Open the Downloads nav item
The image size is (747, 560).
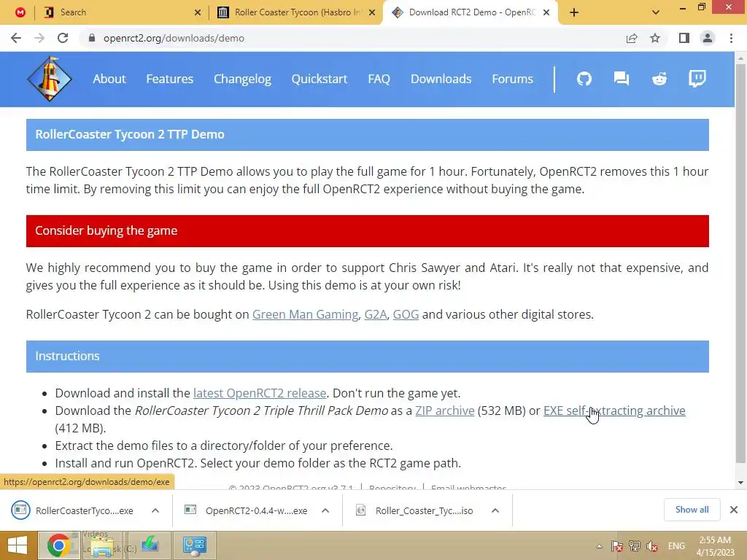(x=441, y=79)
